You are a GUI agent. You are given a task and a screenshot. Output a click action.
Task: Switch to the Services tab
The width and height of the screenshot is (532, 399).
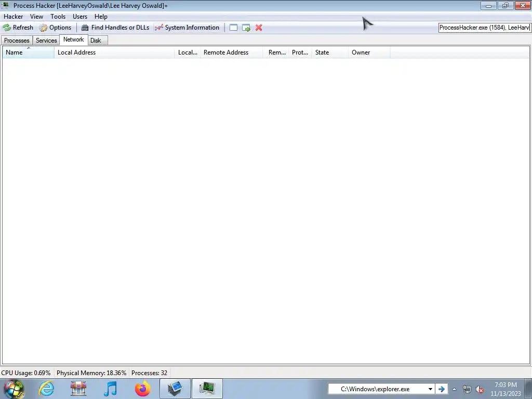point(46,41)
